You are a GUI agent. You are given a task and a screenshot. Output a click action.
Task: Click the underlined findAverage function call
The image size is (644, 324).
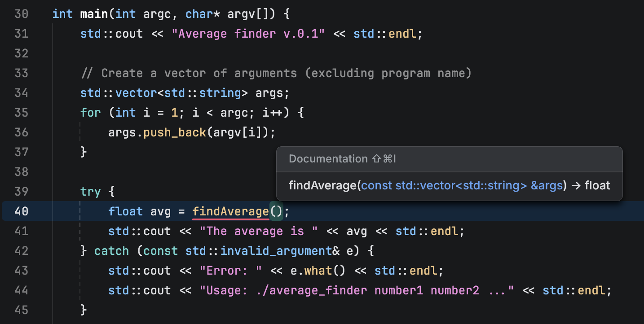(x=230, y=211)
